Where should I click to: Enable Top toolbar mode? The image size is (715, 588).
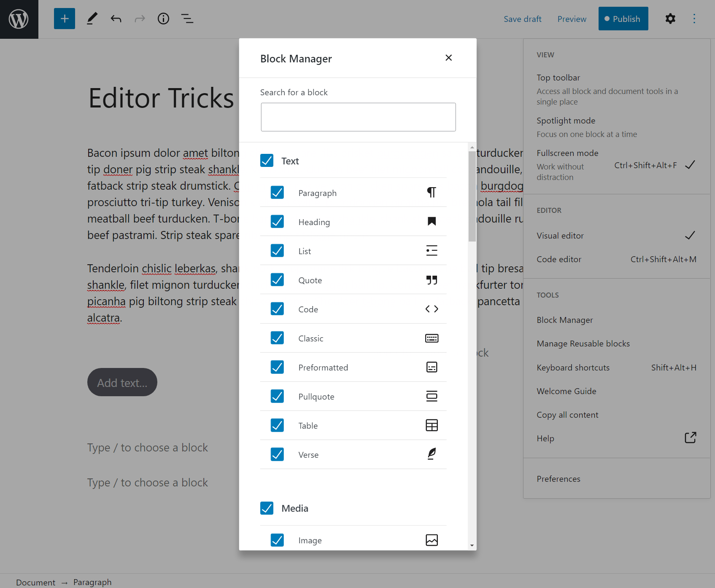click(x=558, y=77)
